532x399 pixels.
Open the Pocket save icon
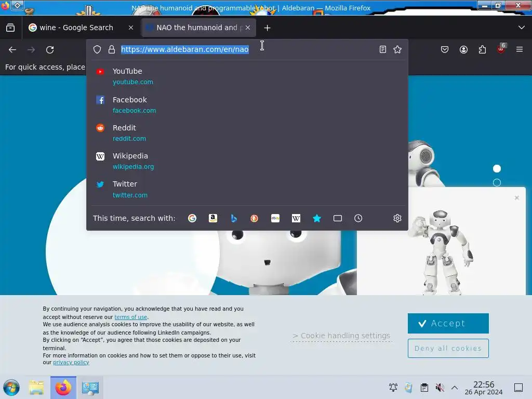point(445,49)
